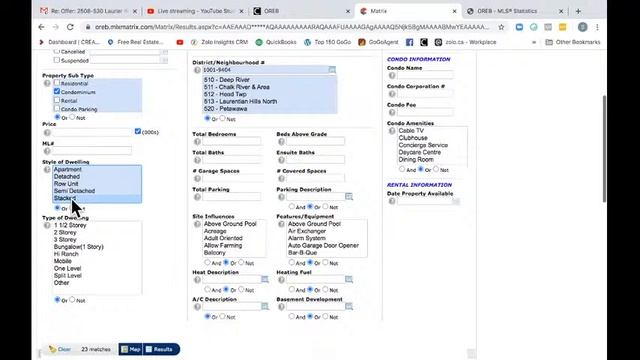Check the Residential sub type checkbox
The height and width of the screenshot is (360, 640).
pyautogui.click(x=57, y=83)
